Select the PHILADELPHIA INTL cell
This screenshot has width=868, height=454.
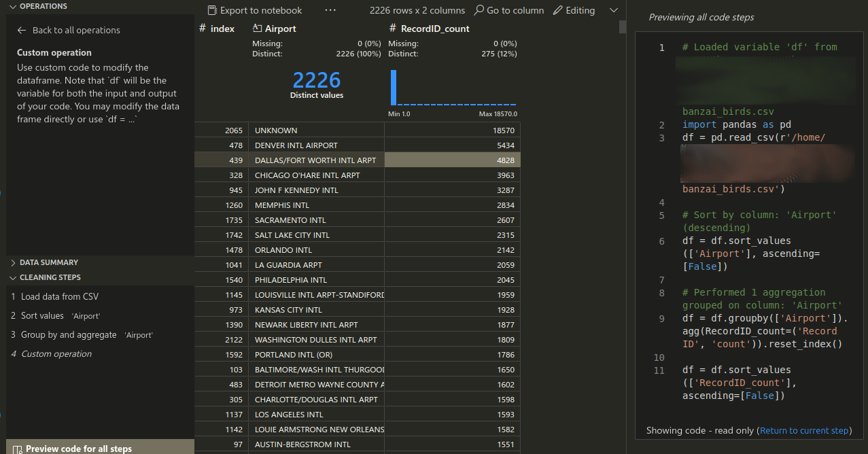[x=316, y=280]
